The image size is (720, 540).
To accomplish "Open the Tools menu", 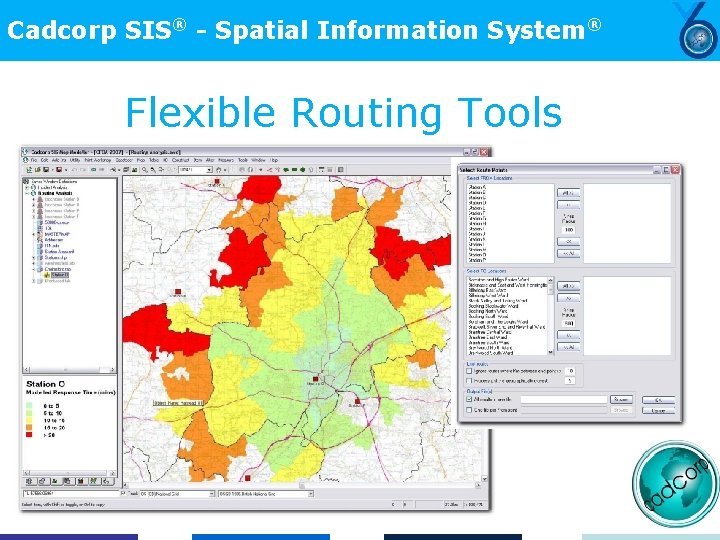I will tap(243, 160).
